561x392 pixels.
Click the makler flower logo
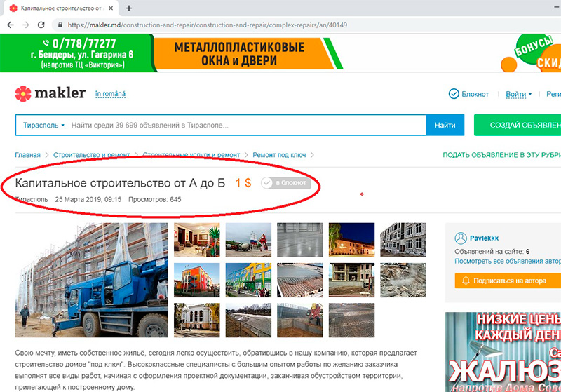click(23, 93)
